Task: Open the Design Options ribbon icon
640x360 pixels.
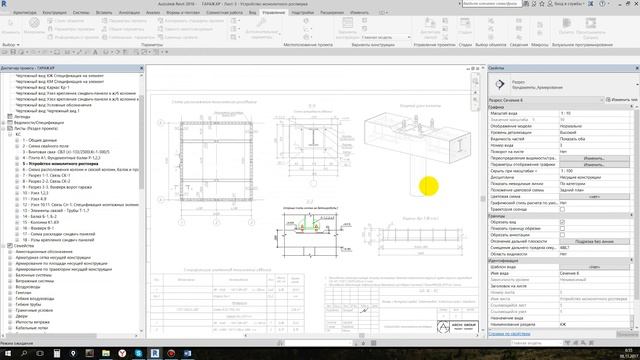Action: click(x=347, y=23)
